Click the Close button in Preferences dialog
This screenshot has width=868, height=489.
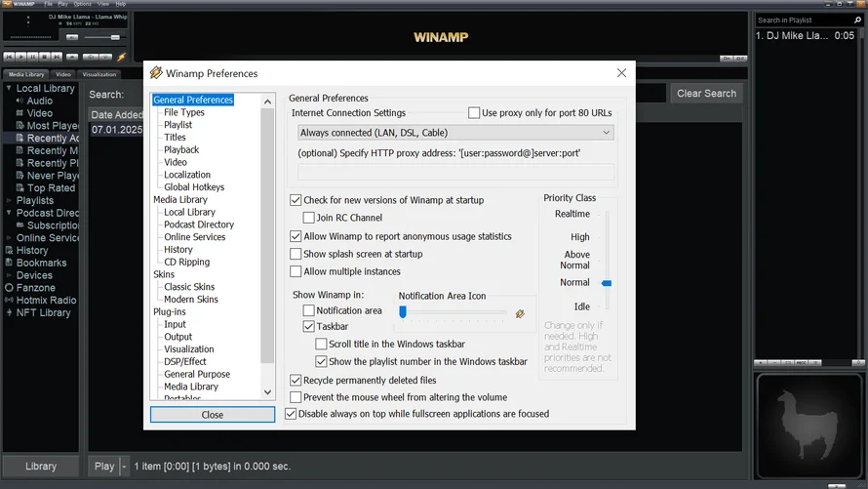click(x=213, y=415)
